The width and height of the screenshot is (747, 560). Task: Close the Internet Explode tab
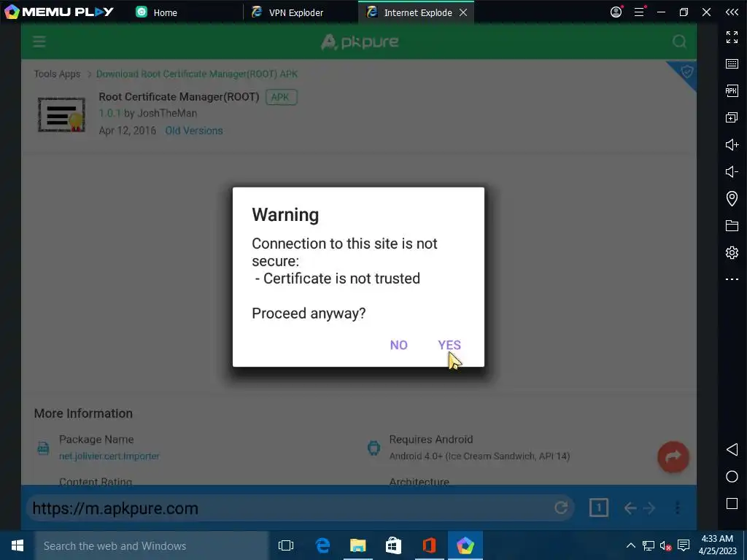pyautogui.click(x=463, y=12)
